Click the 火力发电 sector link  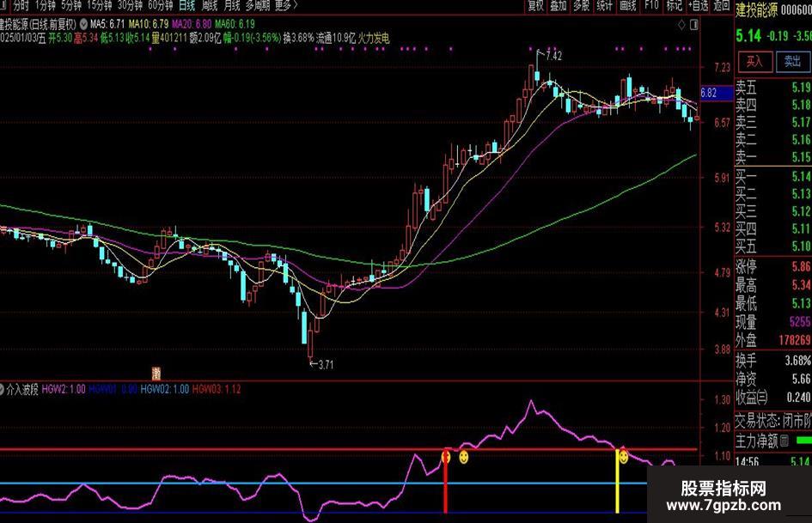pos(374,38)
